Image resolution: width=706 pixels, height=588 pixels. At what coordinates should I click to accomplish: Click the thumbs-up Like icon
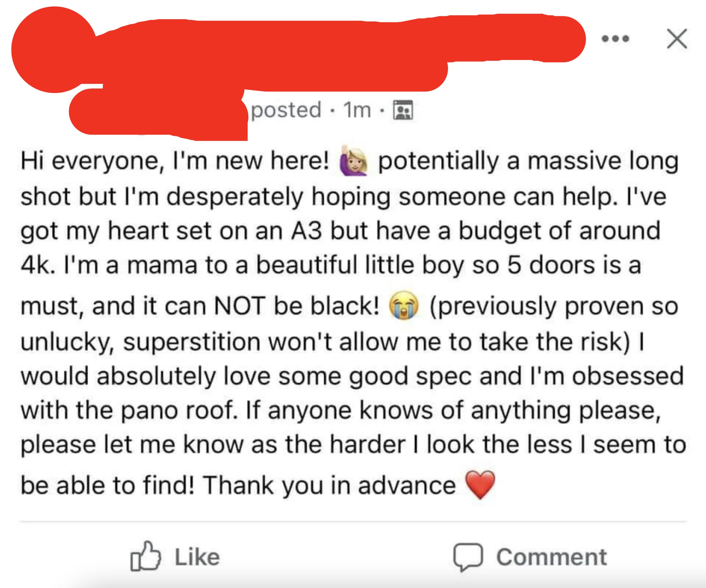point(145,557)
